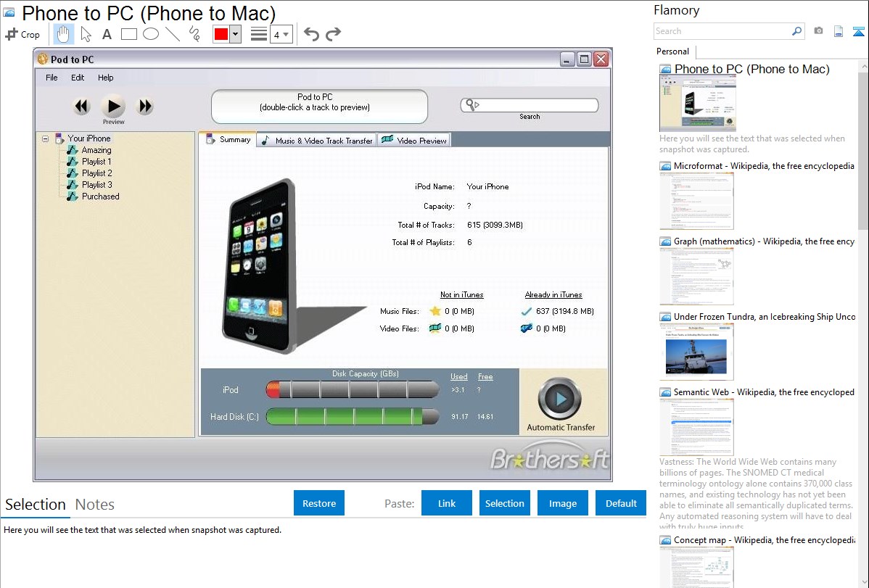Select the Crop tool
The height and width of the screenshot is (588, 869).
[x=22, y=34]
